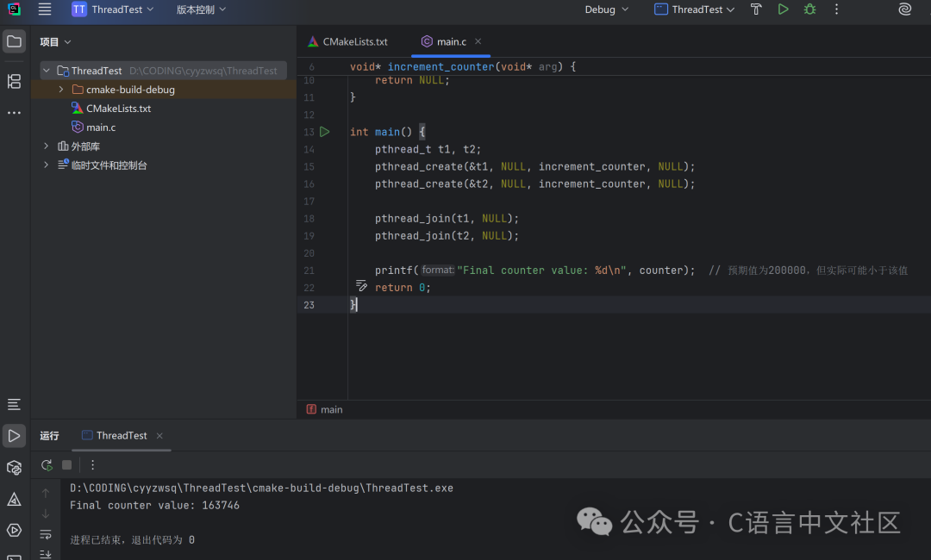Screen dimensions: 931x560
Task: Open the ThreadTest run configuration dropdown
Action: pyautogui.click(x=695, y=9)
